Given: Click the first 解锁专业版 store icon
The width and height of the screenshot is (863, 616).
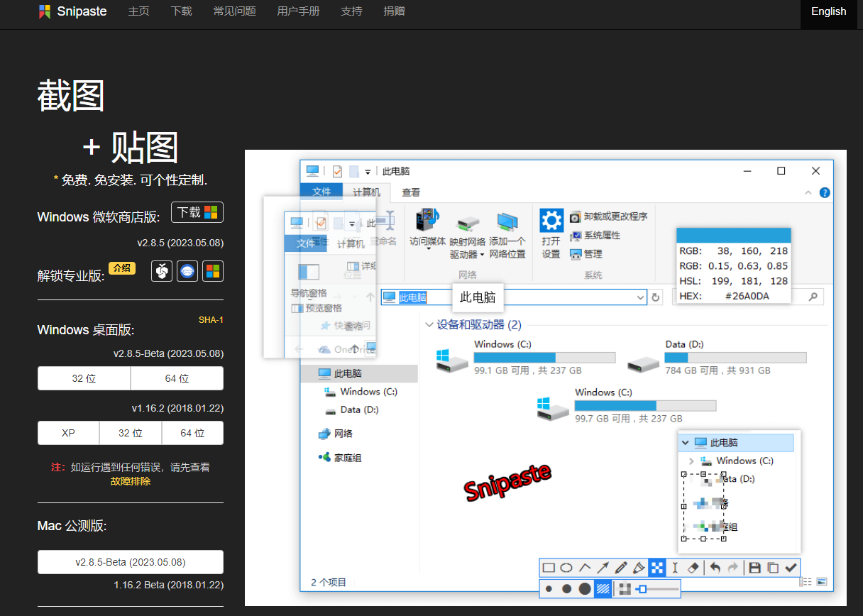Looking at the screenshot, I should [162, 271].
